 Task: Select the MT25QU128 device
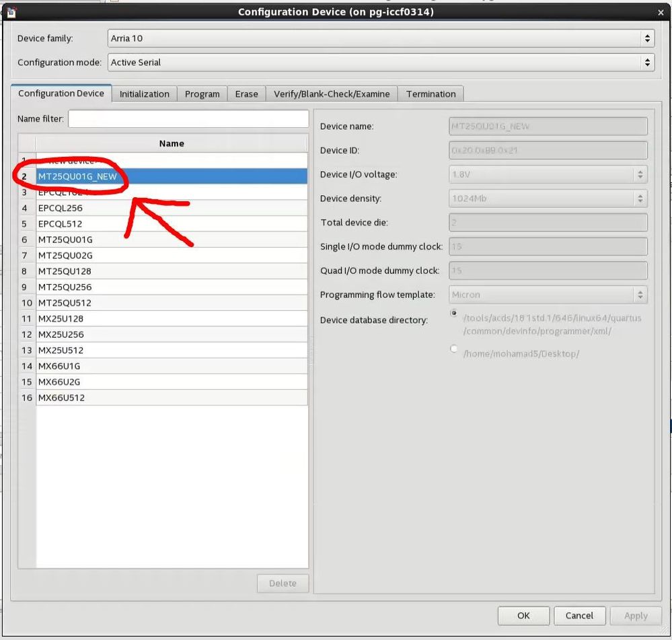click(172, 272)
